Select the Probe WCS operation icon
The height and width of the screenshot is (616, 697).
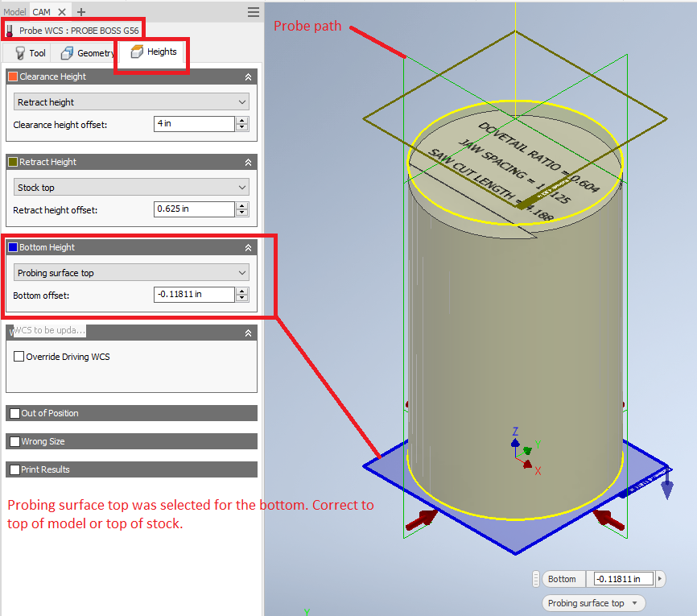click(x=10, y=29)
